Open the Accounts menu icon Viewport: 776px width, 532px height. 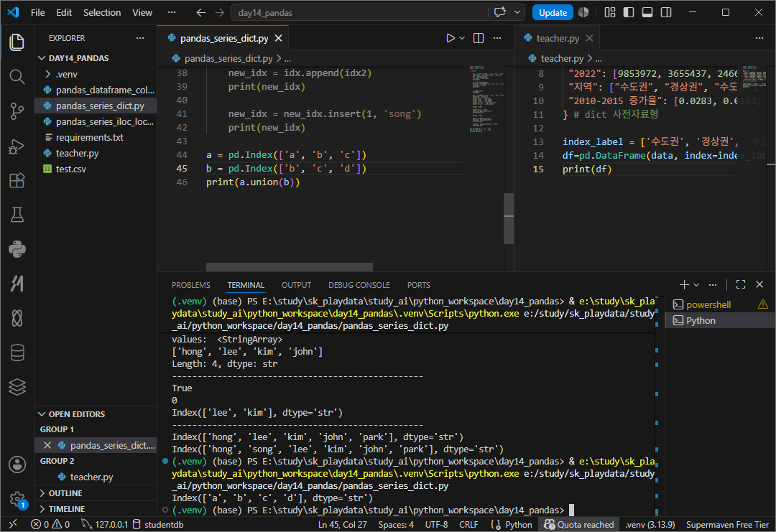[17, 465]
